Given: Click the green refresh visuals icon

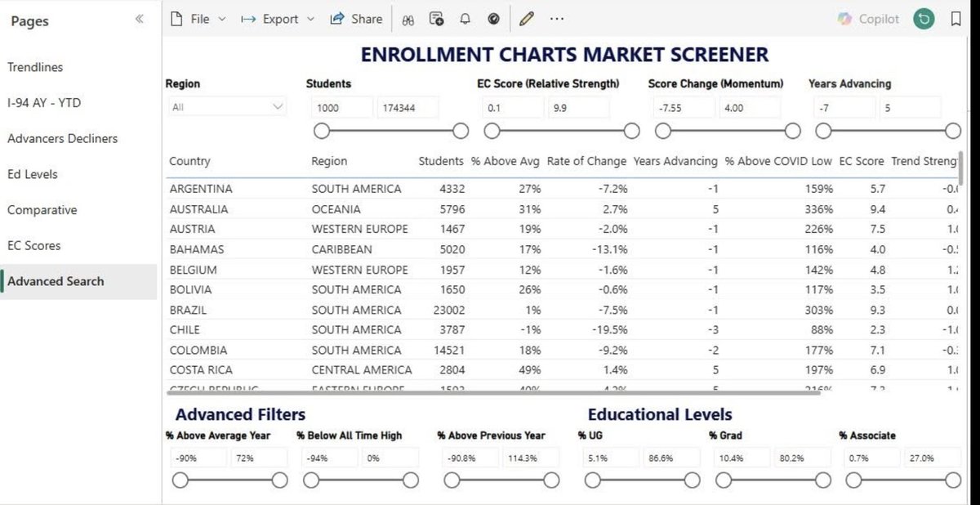Looking at the screenshot, I should 924,19.
